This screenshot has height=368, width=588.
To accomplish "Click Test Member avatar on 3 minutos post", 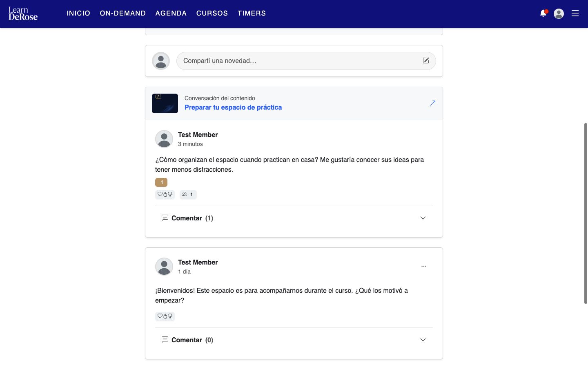I will [164, 139].
